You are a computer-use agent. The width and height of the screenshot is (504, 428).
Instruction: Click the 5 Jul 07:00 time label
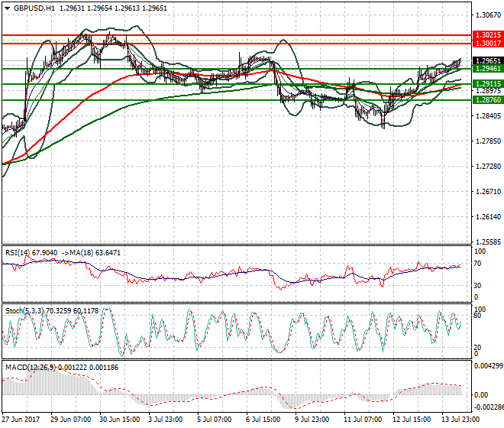pyautogui.click(x=215, y=420)
